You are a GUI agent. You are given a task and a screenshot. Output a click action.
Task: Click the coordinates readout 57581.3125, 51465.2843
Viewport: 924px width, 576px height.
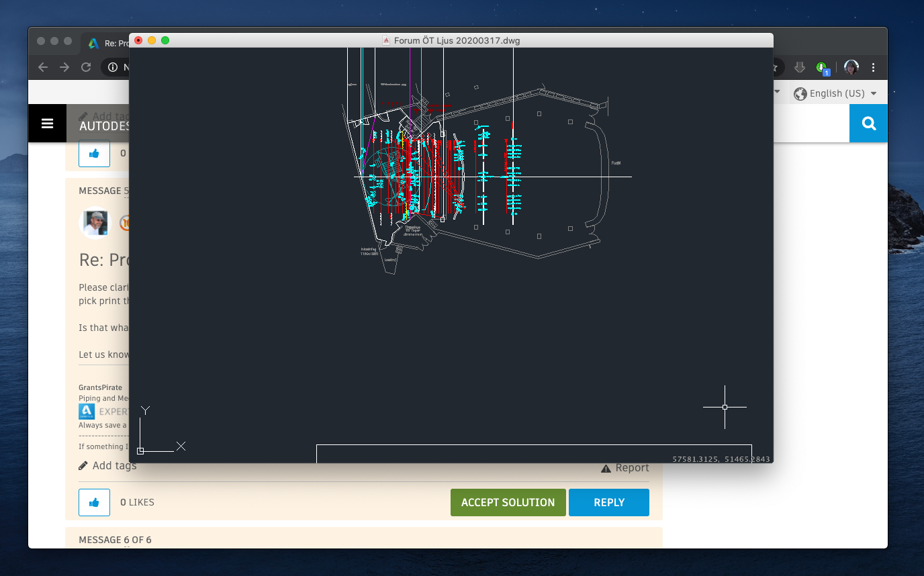point(721,459)
